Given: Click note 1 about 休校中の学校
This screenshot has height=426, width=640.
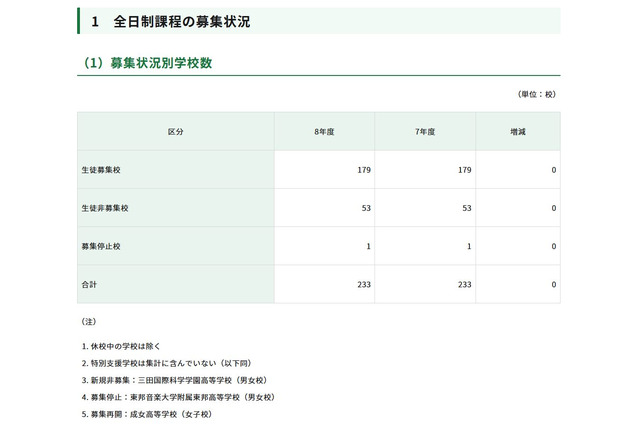Looking at the screenshot, I should [133, 346].
